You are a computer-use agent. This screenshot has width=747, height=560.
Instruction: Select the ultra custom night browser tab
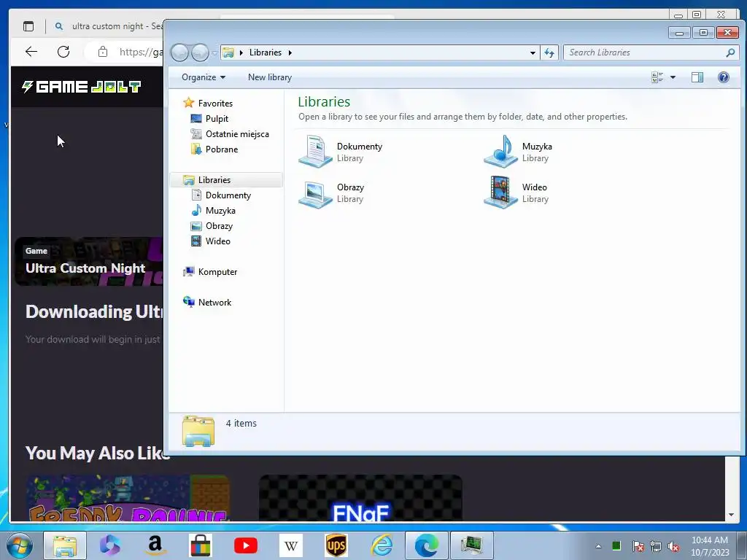111,26
